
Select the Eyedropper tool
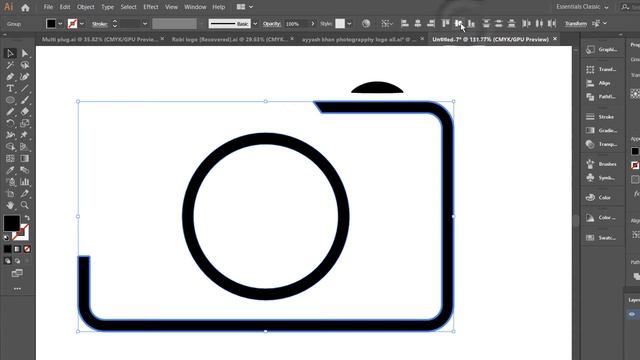tap(10, 170)
